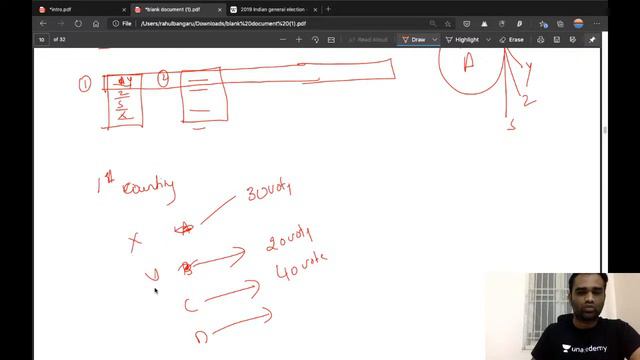Open zoom search icon in address bar
Screen dimensions: 640x360
click(433, 24)
